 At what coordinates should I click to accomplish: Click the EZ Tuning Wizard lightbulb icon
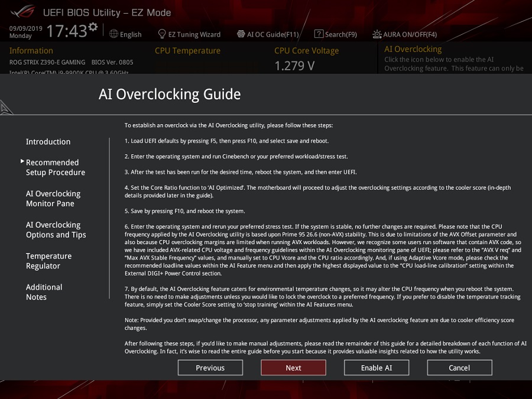[x=162, y=34]
